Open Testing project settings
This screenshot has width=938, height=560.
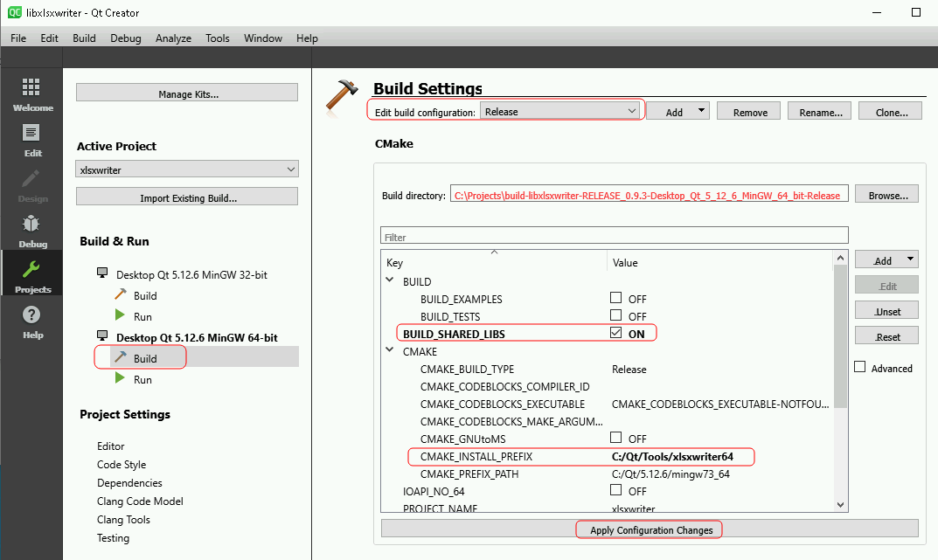tap(113, 538)
